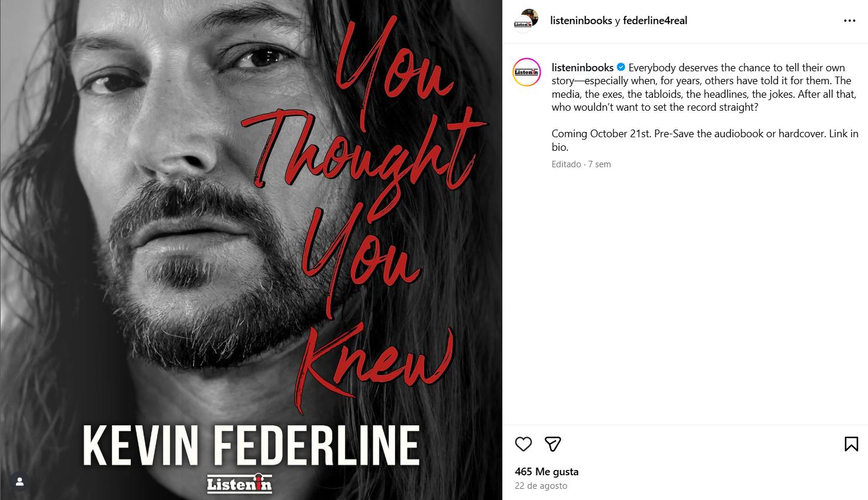868x500 pixels.
Task: Open the three-dot more options menu
Action: (x=849, y=21)
